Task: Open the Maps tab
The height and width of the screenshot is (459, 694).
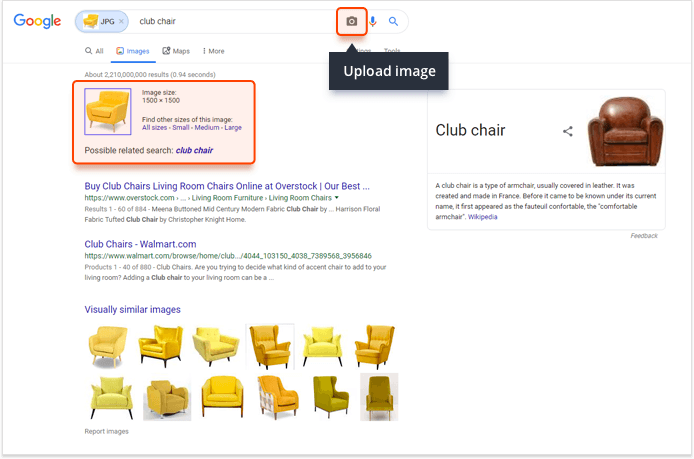Action: [x=176, y=51]
